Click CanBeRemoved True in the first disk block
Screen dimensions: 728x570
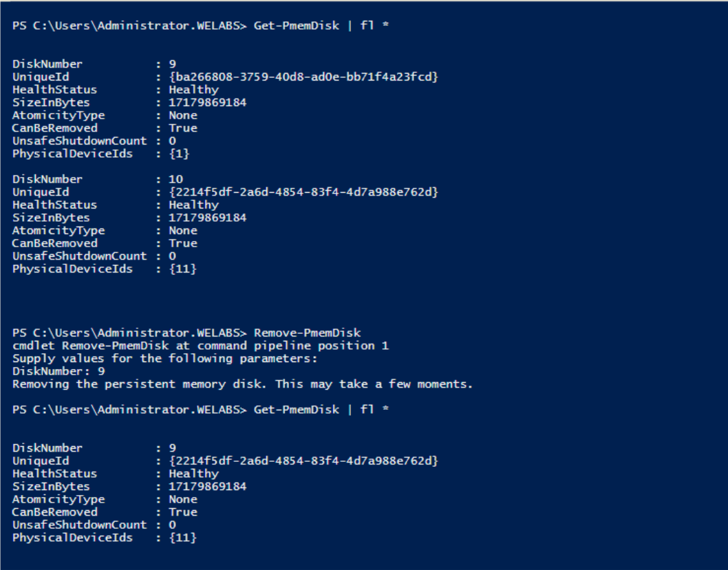tap(182, 128)
